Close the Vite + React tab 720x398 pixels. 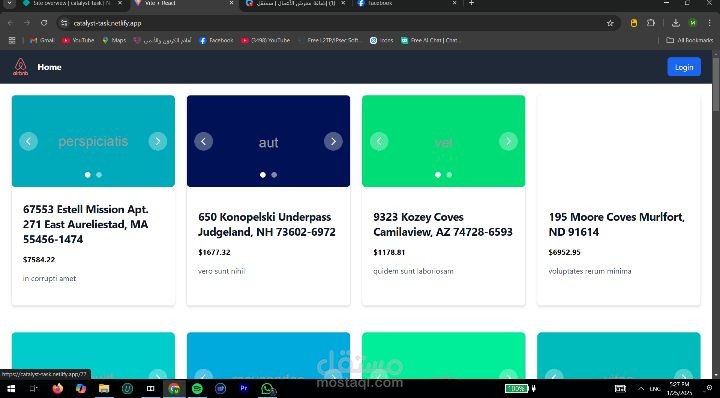231,3
